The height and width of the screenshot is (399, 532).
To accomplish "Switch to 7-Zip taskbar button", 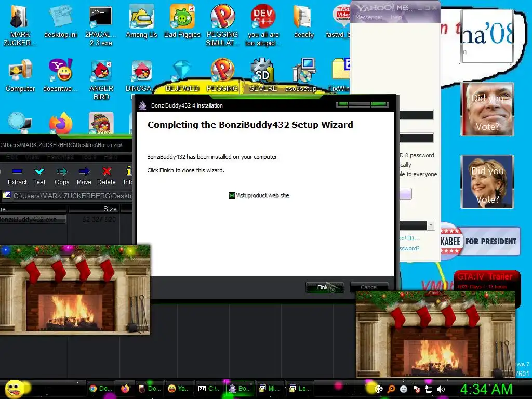I will (x=209, y=389).
